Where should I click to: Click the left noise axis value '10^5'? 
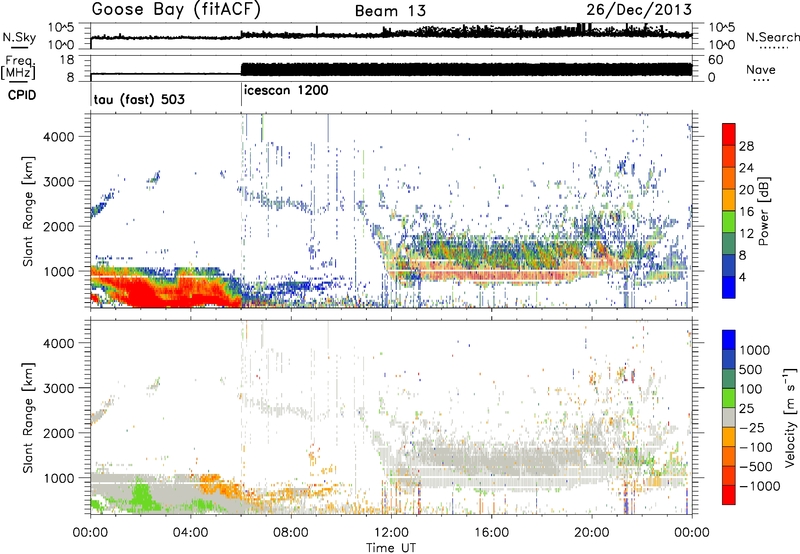tap(61, 27)
